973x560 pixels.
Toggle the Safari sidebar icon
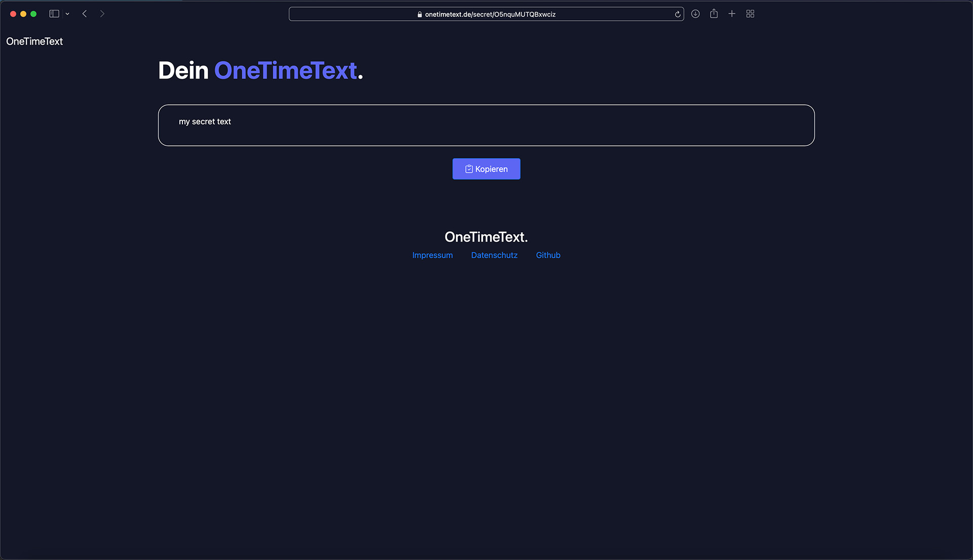tap(54, 14)
